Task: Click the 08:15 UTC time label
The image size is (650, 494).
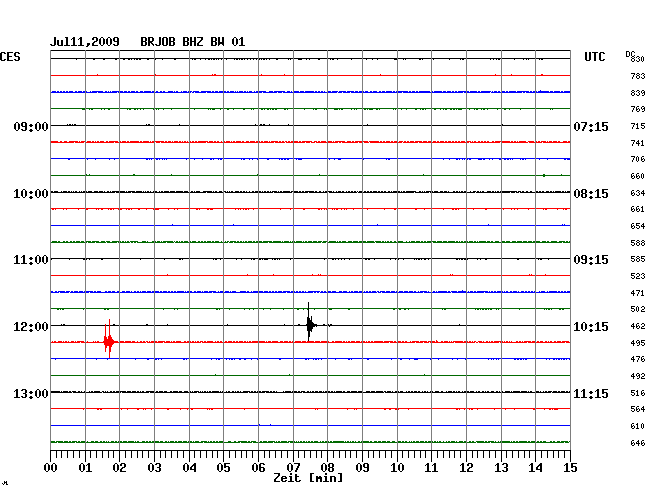Action: click(x=591, y=194)
